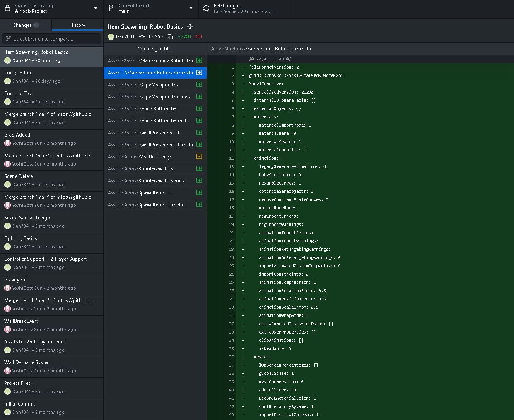The width and height of the screenshot is (514, 420).
Task: Click added-file icon for SpawnItems.cs
Action: (199, 193)
